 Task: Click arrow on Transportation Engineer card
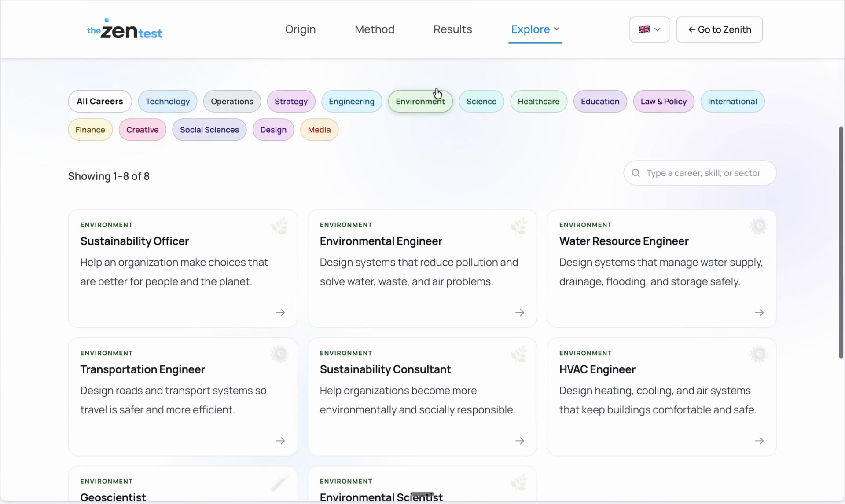pyautogui.click(x=280, y=441)
